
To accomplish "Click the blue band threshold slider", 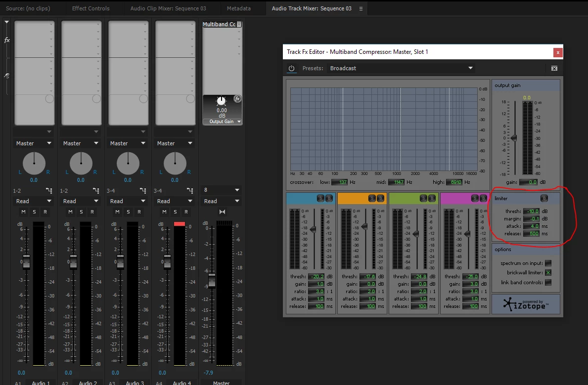I will (x=313, y=229).
